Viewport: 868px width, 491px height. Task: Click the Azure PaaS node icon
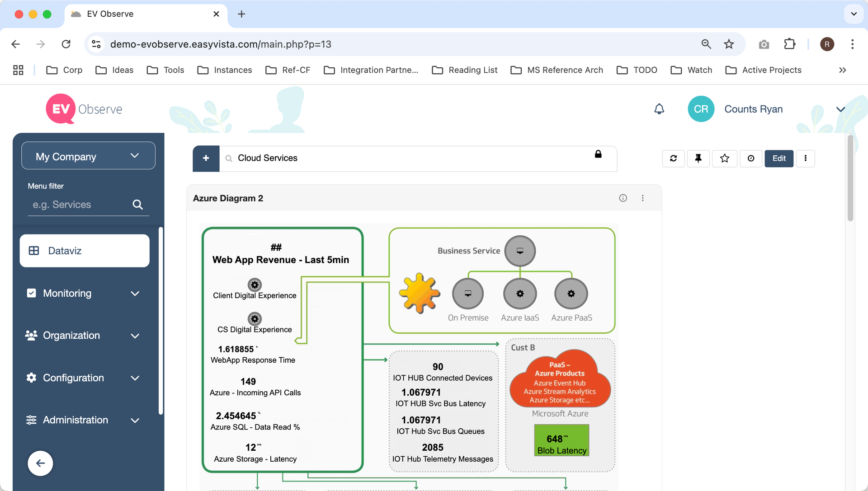pyautogui.click(x=571, y=294)
